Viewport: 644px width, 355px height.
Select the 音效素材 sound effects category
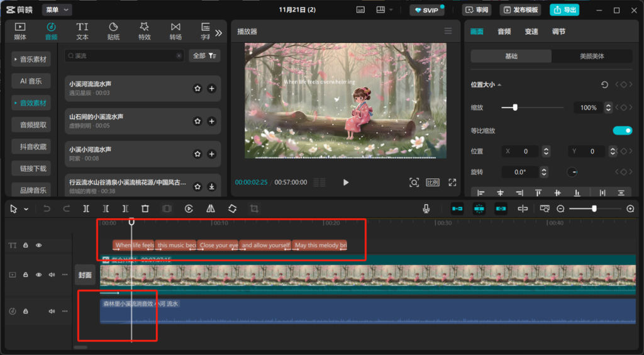click(31, 103)
